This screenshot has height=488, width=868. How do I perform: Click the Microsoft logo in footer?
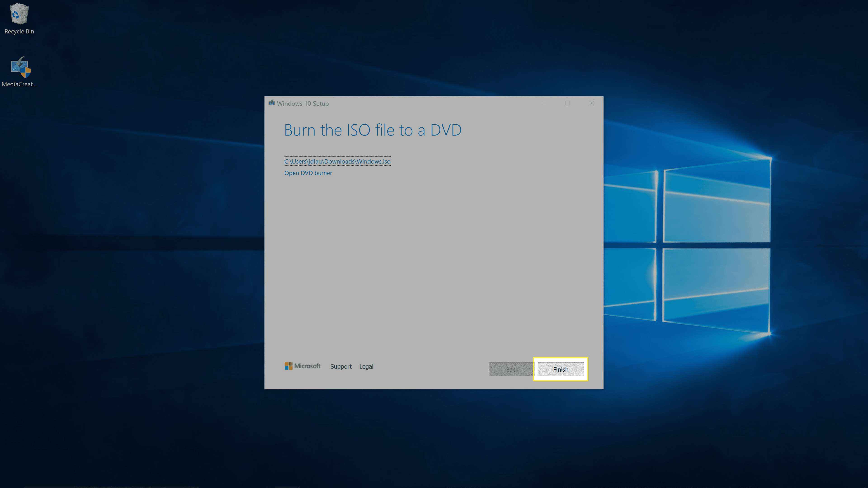coord(302,366)
